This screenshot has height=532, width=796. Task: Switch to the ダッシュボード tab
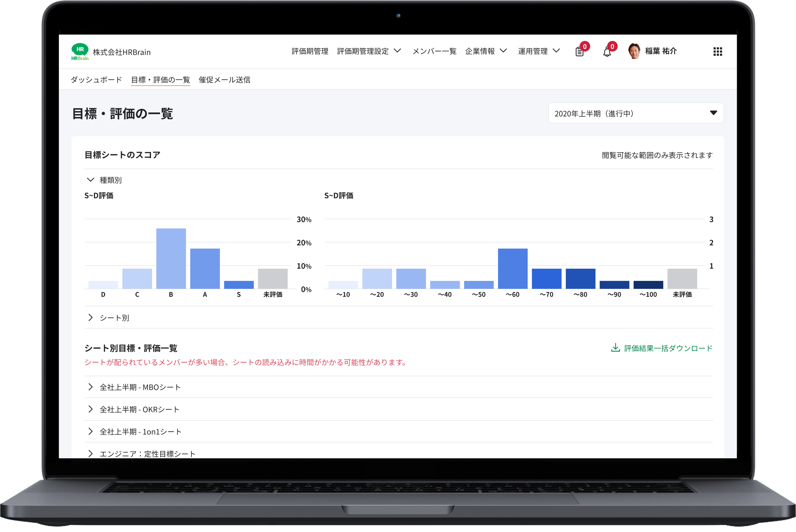(x=96, y=80)
